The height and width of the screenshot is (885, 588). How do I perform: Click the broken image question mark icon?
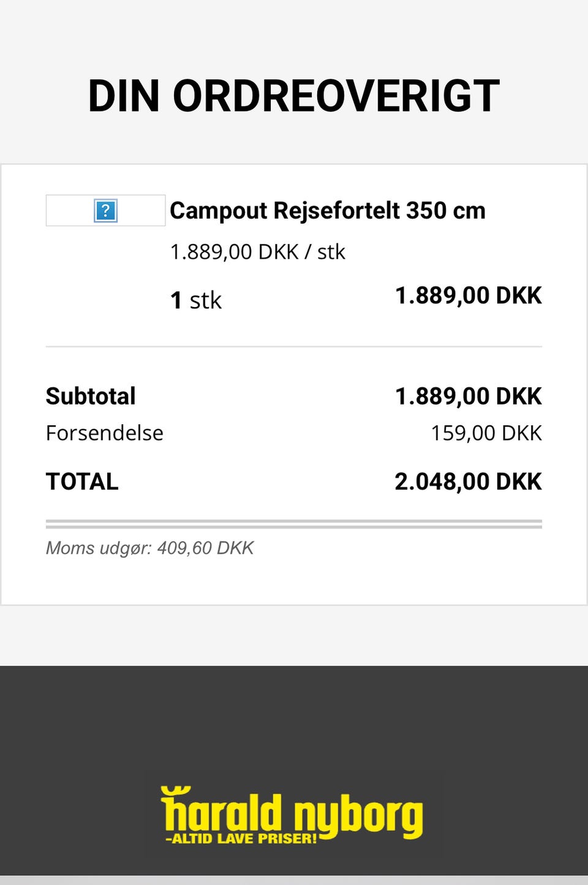[x=105, y=211]
